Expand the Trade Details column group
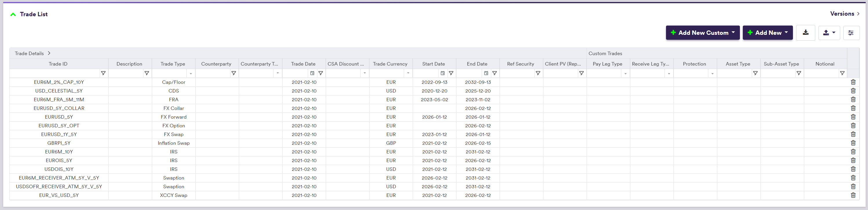The width and height of the screenshot is (868, 210). click(49, 53)
